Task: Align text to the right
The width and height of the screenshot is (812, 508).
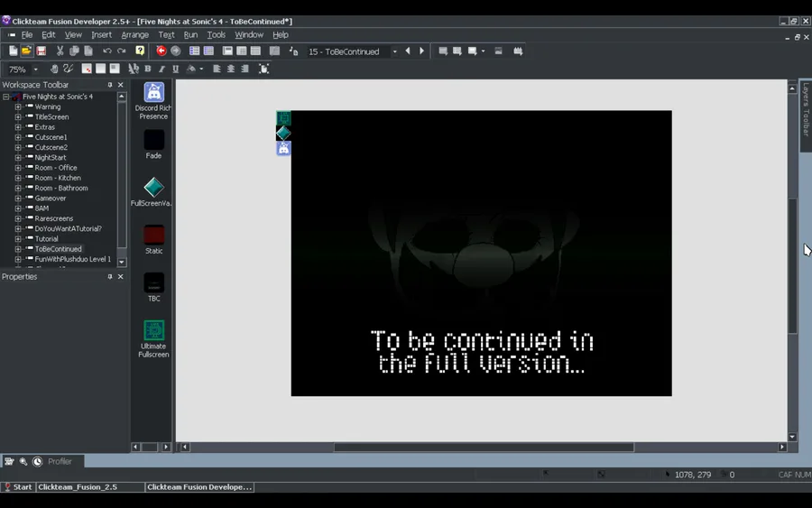Action: [x=245, y=69]
